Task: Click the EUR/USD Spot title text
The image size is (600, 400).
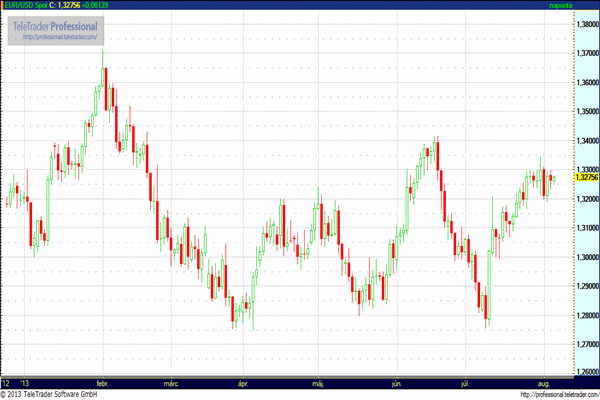Action: tap(26, 5)
